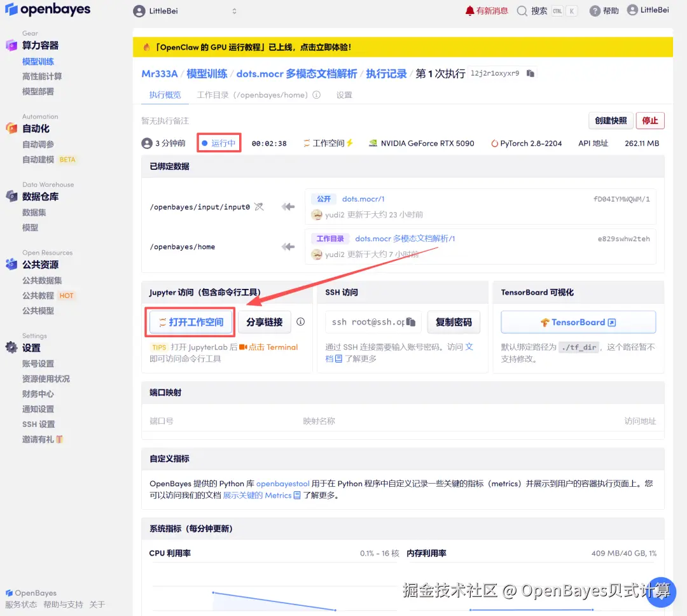The image size is (687, 616).
Task: Click the 打开工作空间 button
Action: coord(191,322)
